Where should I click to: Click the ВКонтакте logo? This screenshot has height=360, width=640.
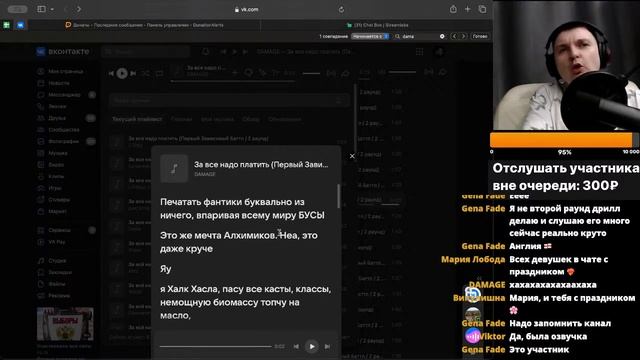pos(63,51)
